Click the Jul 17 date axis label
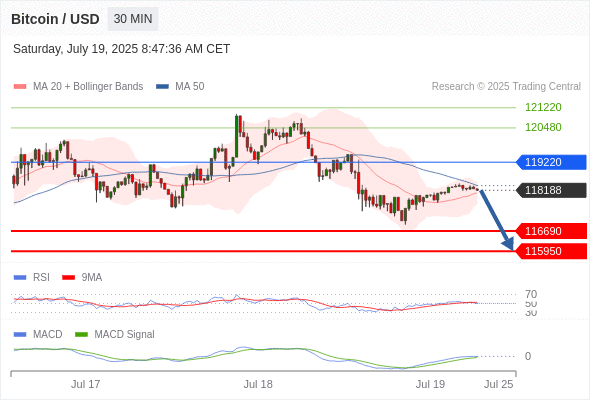The width and height of the screenshot is (590, 400). pos(86,384)
